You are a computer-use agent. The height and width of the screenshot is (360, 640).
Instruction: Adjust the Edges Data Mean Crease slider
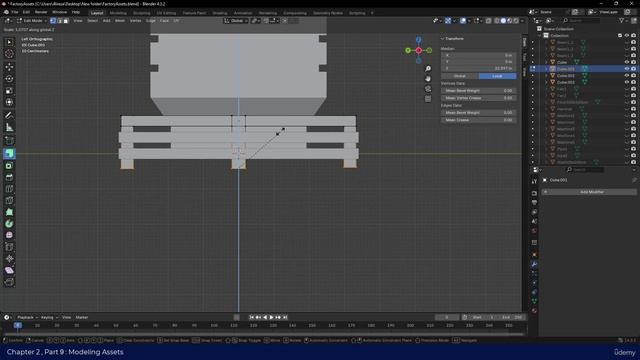479,120
